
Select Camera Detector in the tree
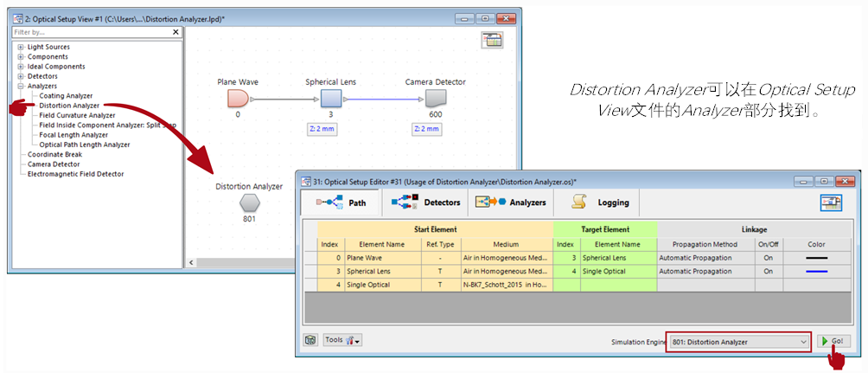pyautogui.click(x=54, y=164)
